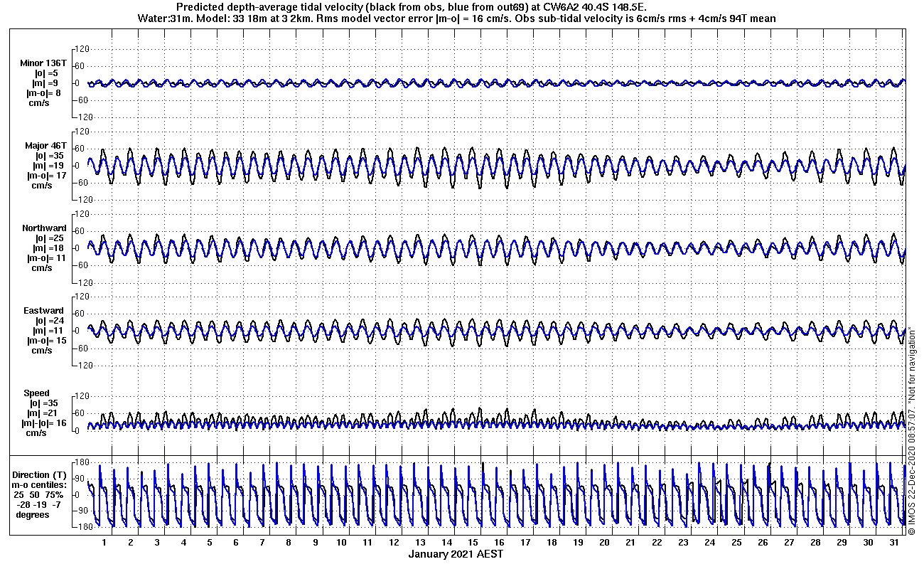
Task: Select '|o| =5' in the Minor panel
Action: click(46, 73)
